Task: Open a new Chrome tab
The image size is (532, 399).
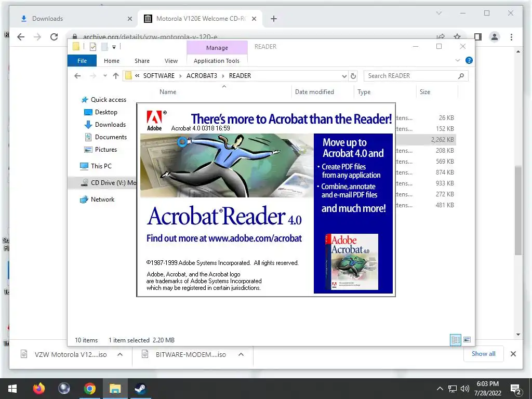Action: pyautogui.click(x=274, y=19)
